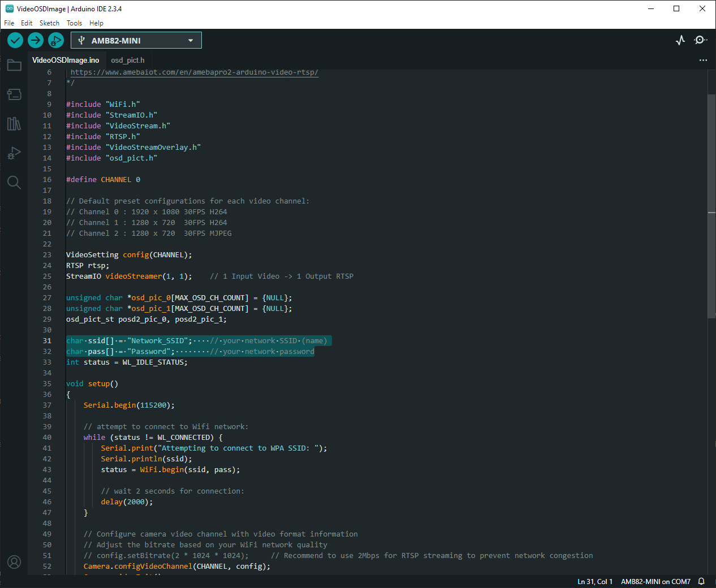This screenshot has width=716, height=588.
Task: Toggle notifications bell in status bar
Action: pyautogui.click(x=701, y=581)
